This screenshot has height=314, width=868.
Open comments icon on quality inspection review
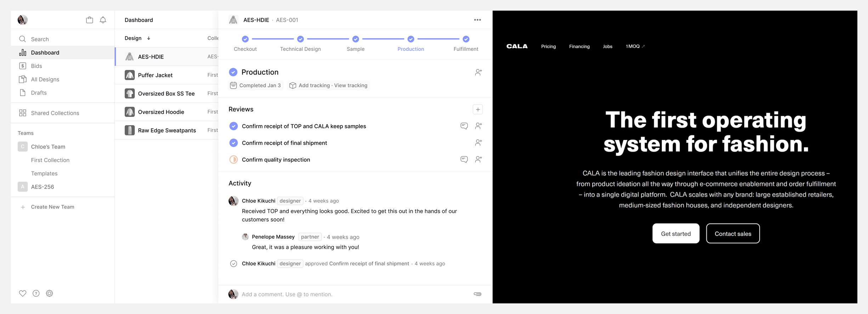(x=464, y=159)
